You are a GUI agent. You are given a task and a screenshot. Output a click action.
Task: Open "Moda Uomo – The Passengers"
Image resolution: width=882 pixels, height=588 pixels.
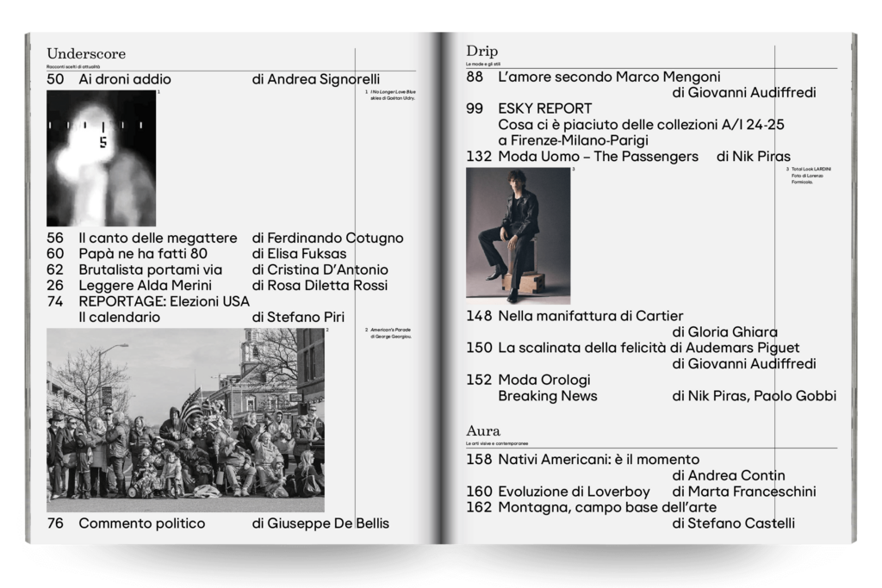[597, 157]
